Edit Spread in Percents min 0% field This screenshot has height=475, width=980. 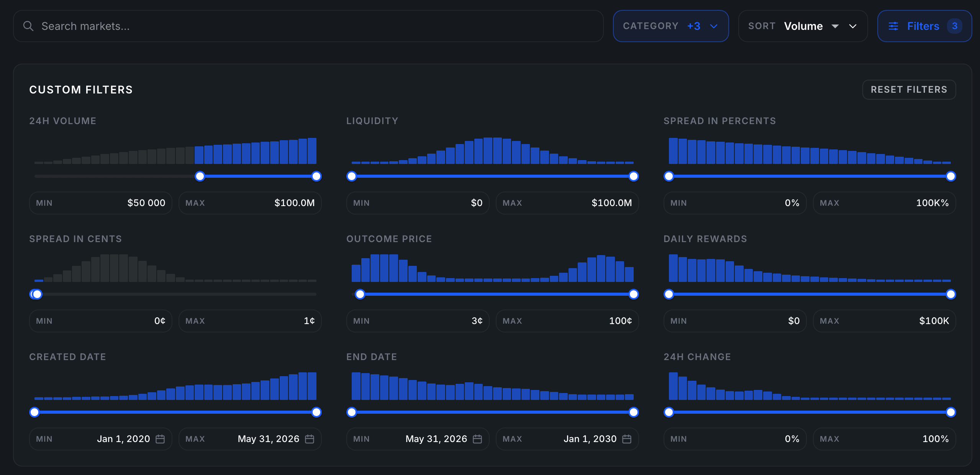[x=735, y=203]
